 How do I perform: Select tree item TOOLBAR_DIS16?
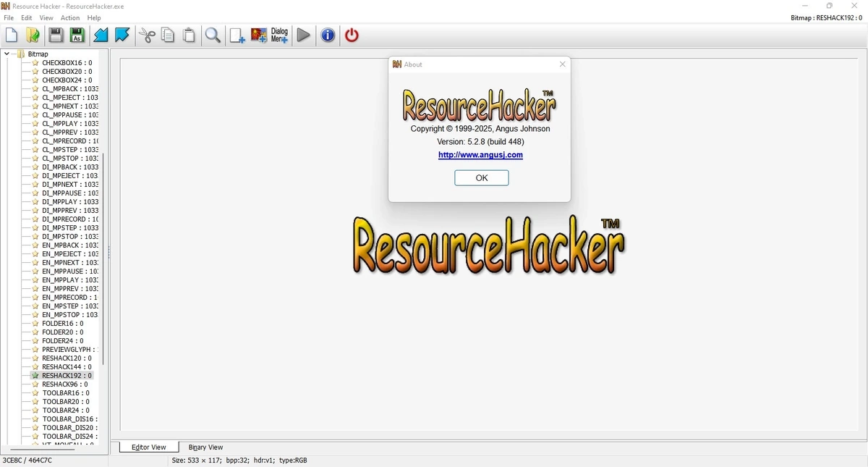[x=70, y=419]
